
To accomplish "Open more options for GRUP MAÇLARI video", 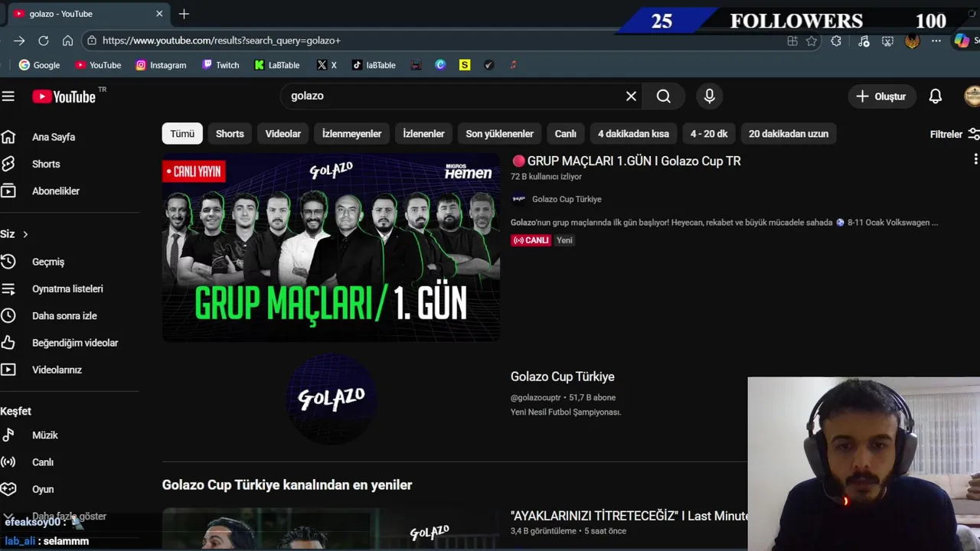I will (x=975, y=159).
